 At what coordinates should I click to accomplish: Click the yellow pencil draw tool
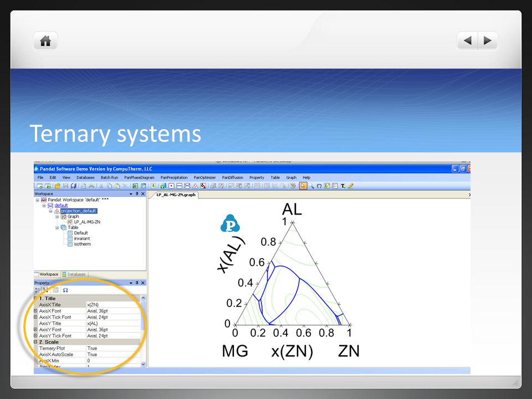click(351, 186)
